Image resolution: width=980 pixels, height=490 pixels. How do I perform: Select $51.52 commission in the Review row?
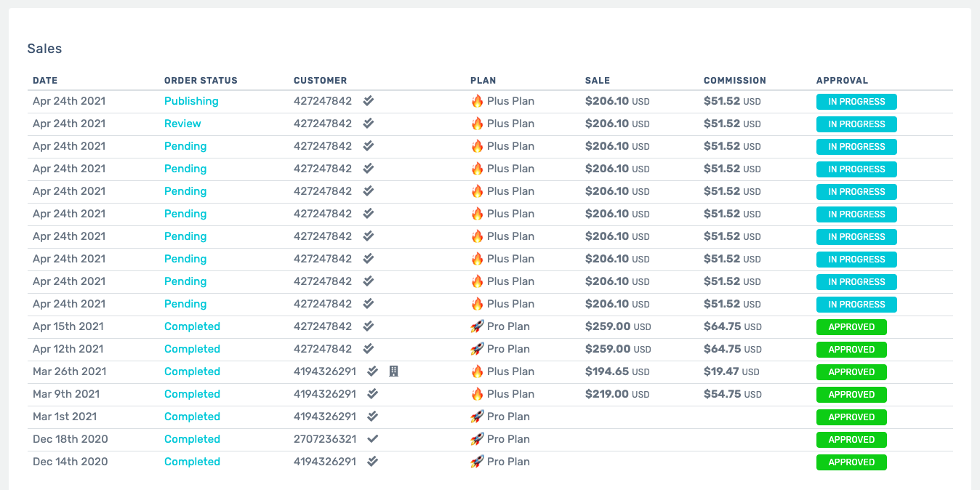(732, 124)
